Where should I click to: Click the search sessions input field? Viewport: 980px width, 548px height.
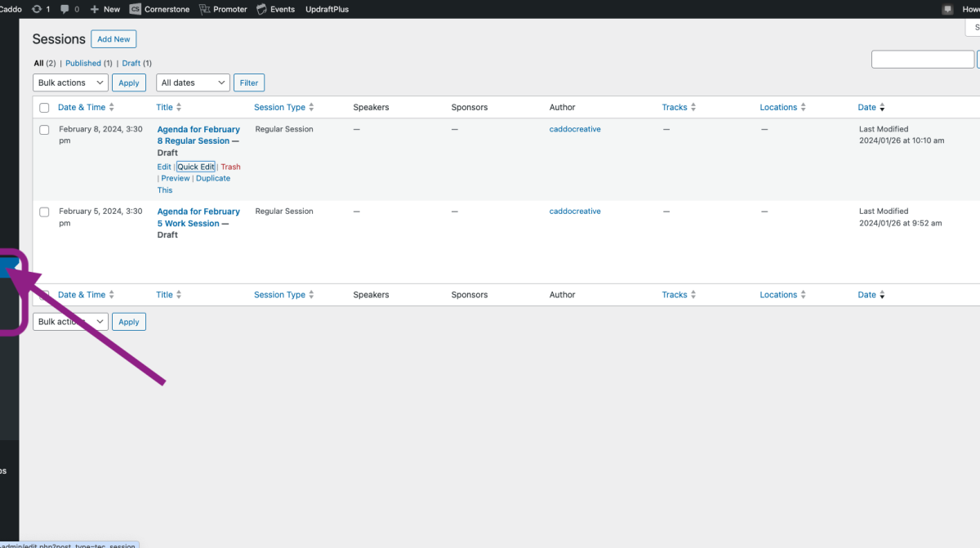coord(922,60)
